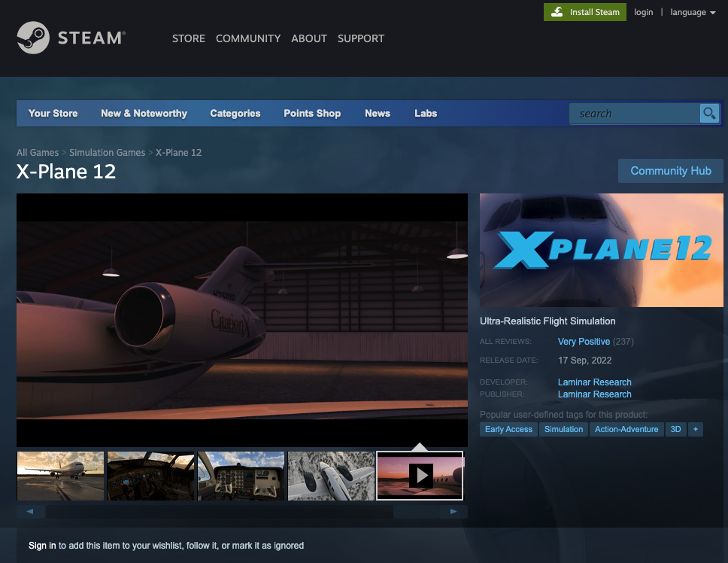Click the plus icon to add tag
The width and height of the screenshot is (728, 563).
pyautogui.click(x=696, y=429)
